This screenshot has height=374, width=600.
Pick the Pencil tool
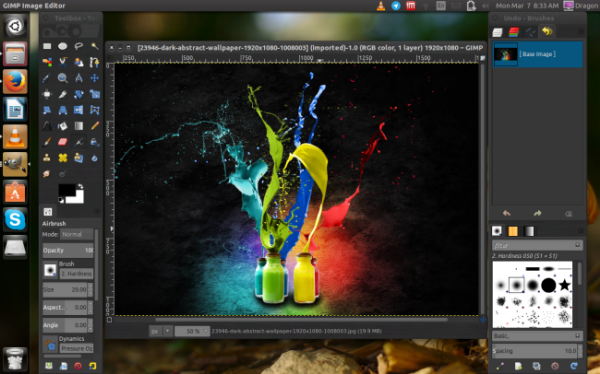tap(95, 126)
